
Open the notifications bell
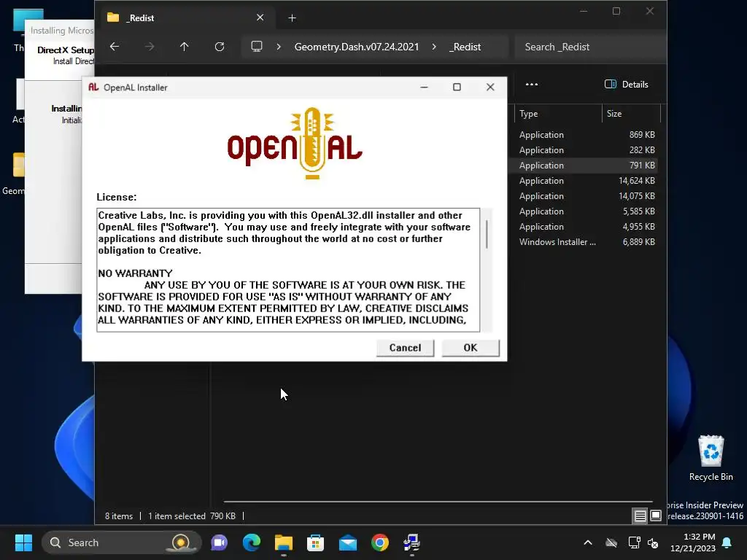[727, 542]
